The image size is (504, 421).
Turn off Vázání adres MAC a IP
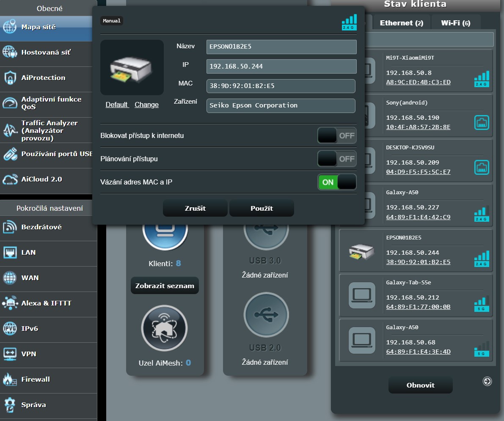[337, 182]
